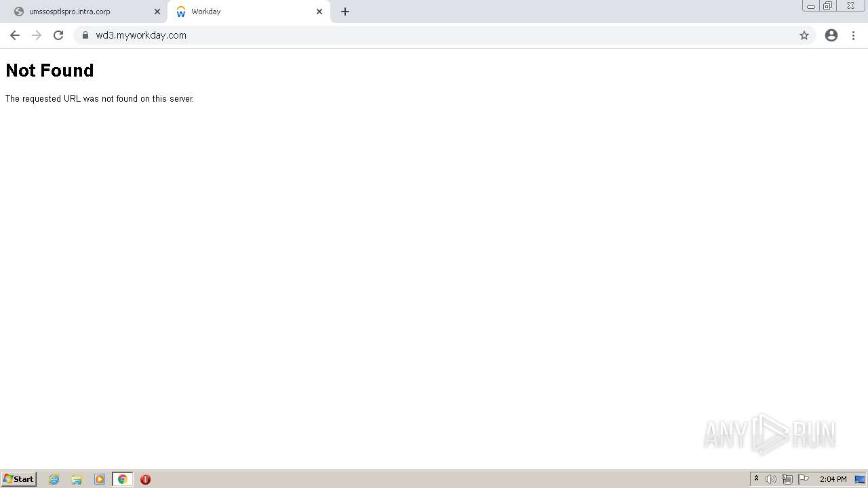Restore down the Chrome window
Image resolution: width=868 pixels, height=488 pixels.
(828, 6)
